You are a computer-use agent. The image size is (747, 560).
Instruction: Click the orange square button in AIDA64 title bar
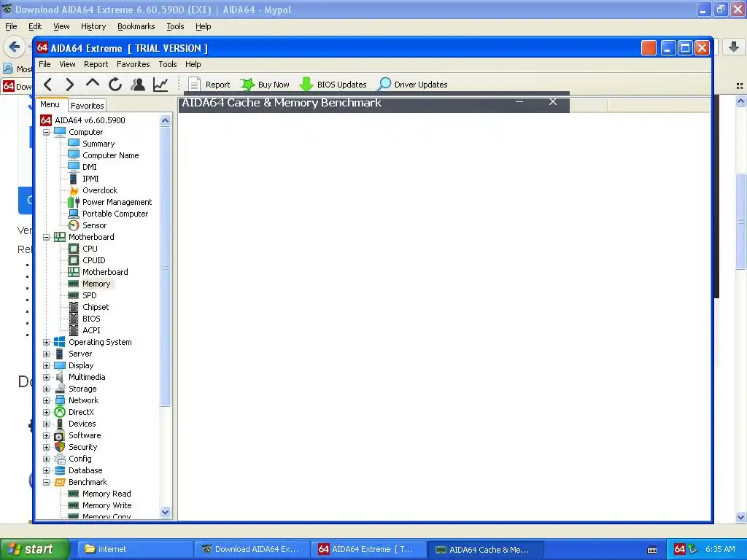coord(649,48)
